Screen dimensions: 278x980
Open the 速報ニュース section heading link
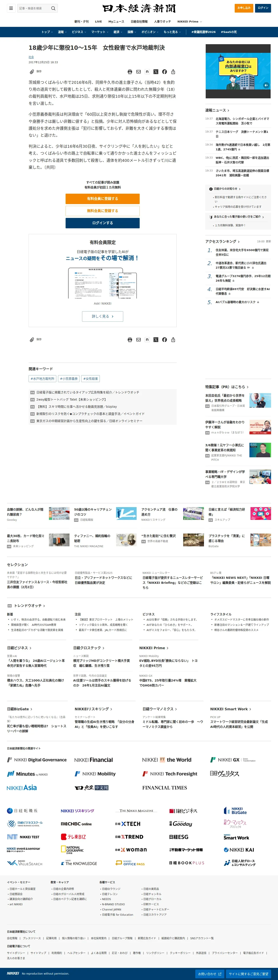pos(217,110)
